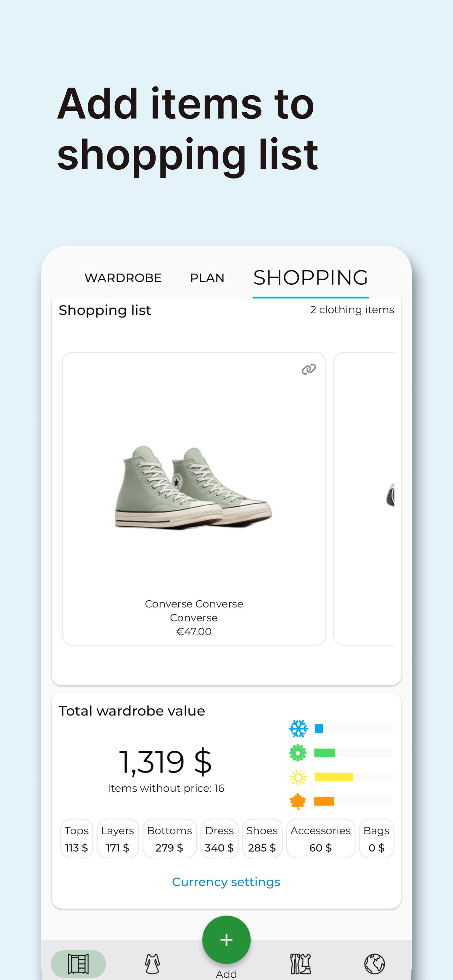Open the dress icon in bottom navigation
The height and width of the screenshot is (980, 453).
tap(152, 963)
